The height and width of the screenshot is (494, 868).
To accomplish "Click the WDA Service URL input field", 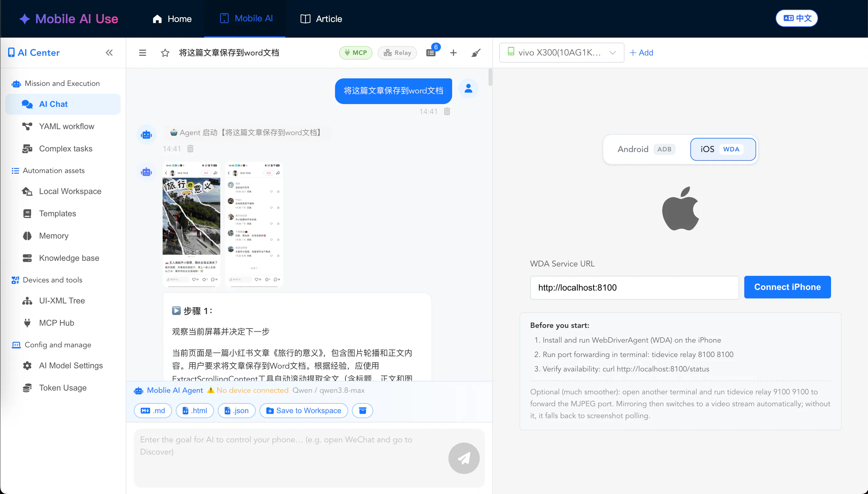I will (x=634, y=288).
